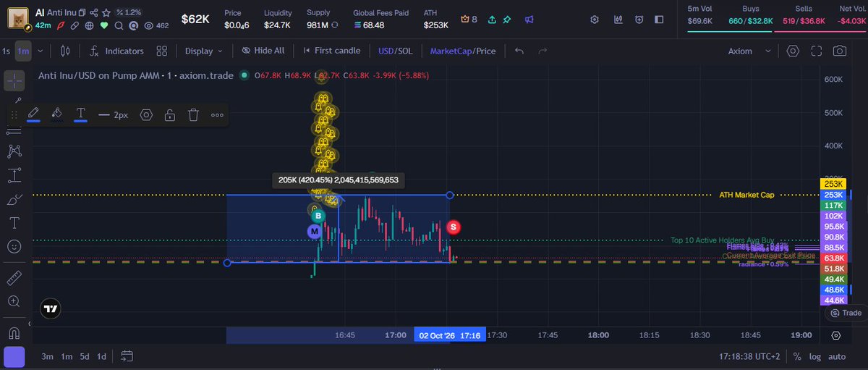
Task: Open the Indicators menu
Action: tap(116, 51)
